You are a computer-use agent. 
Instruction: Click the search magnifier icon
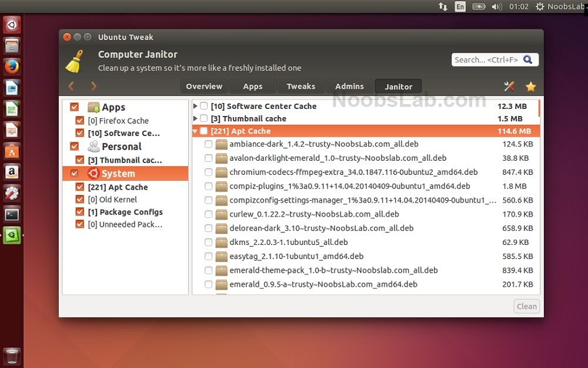tap(527, 59)
